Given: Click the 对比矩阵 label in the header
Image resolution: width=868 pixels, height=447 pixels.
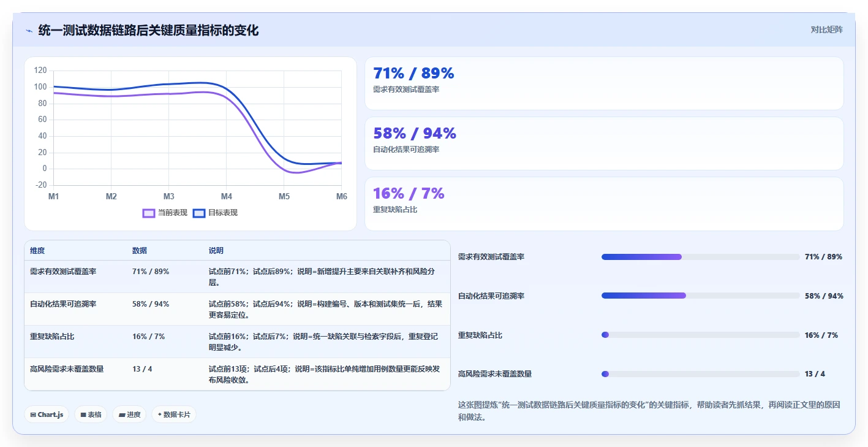Looking at the screenshot, I should point(826,29).
